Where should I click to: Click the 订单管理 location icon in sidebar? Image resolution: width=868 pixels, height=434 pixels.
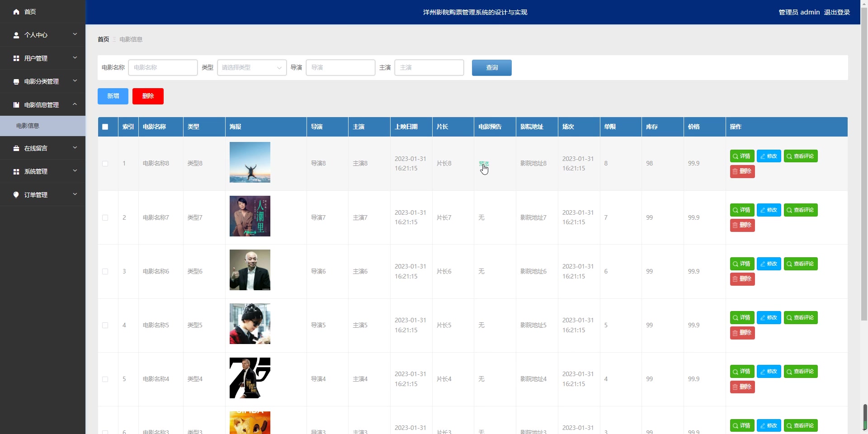click(x=16, y=194)
